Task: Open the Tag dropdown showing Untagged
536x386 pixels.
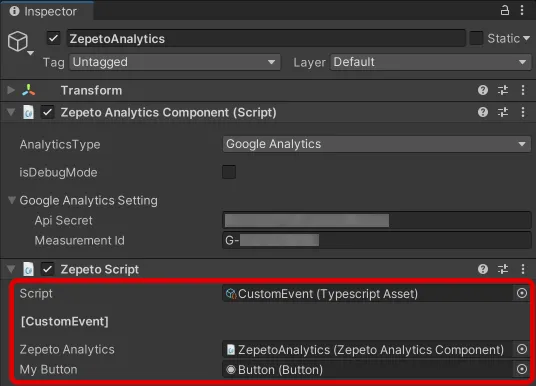Action: point(175,62)
